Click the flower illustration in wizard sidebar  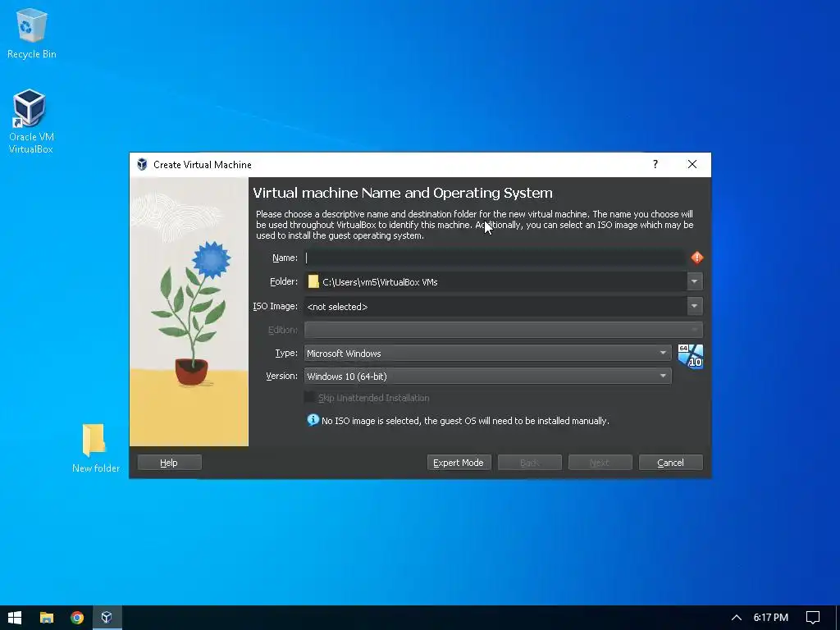(x=189, y=312)
